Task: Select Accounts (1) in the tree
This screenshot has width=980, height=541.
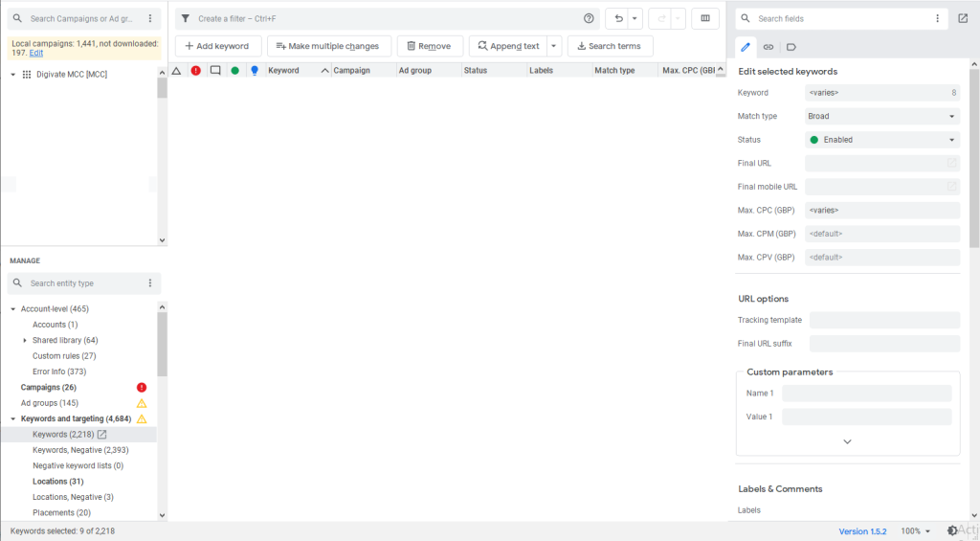Action: click(55, 325)
